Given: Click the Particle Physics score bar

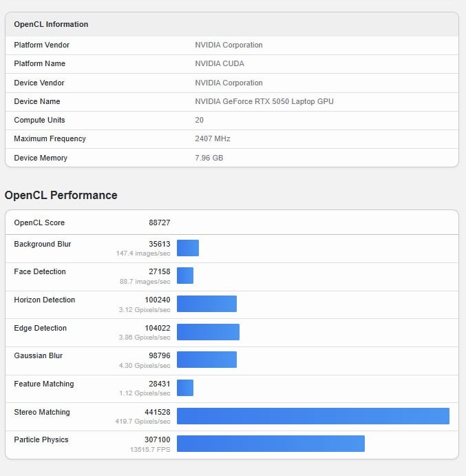Looking at the screenshot, I should click(x=271, y=444).
